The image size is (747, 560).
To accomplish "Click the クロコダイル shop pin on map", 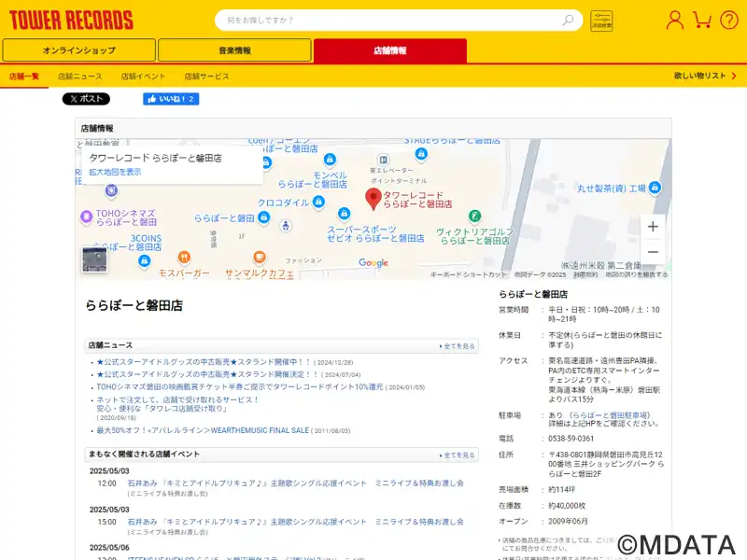I will [318, 202].
